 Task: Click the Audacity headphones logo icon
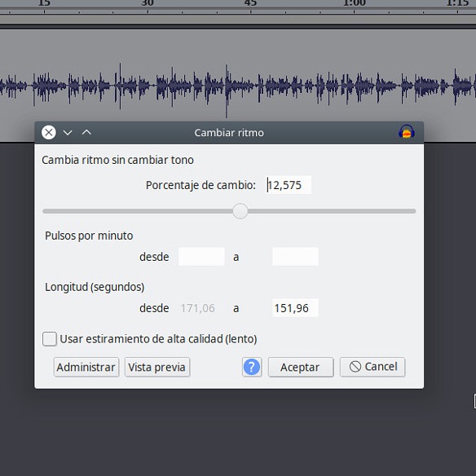click(407, 132)
